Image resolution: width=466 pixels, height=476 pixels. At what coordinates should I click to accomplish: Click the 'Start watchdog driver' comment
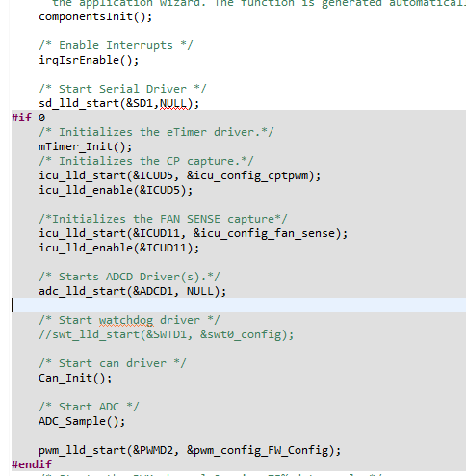click(129, 320)
